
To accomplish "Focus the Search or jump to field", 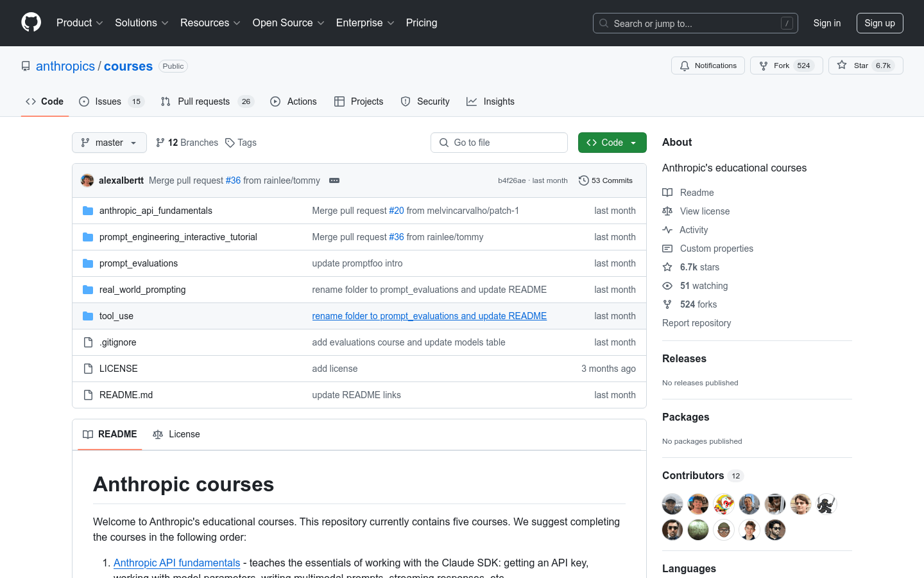I will click(x=696, y=23).
